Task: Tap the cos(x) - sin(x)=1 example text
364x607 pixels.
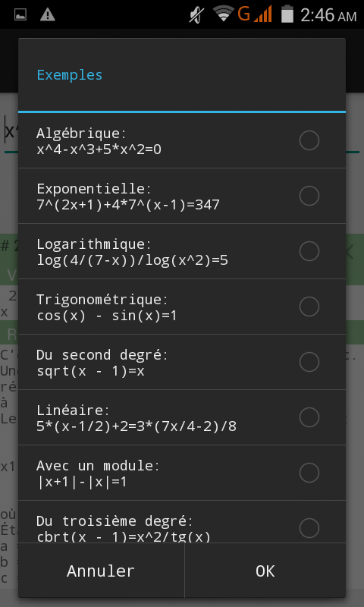Action: pos(107,316)
